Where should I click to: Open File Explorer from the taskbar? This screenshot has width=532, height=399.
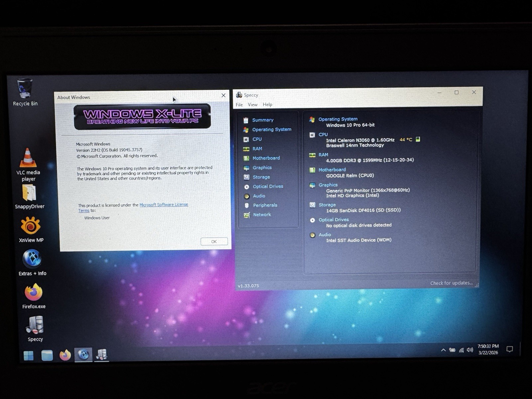[47, 355]
